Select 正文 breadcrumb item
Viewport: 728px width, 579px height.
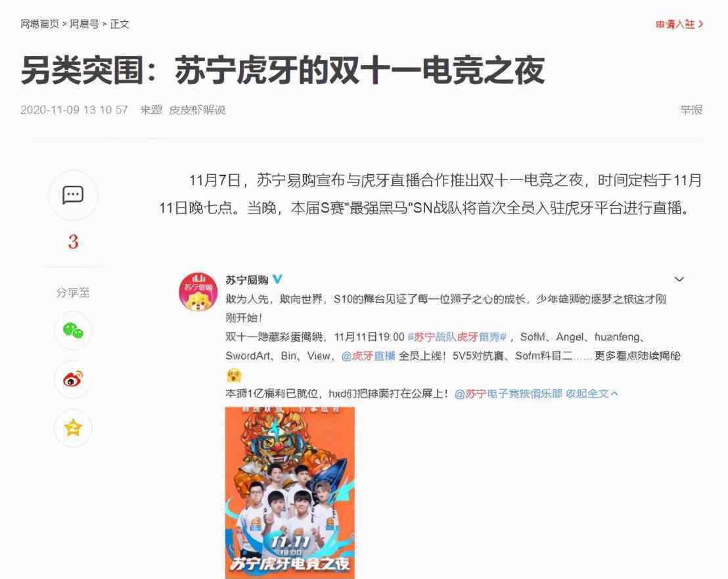(120, 24)
